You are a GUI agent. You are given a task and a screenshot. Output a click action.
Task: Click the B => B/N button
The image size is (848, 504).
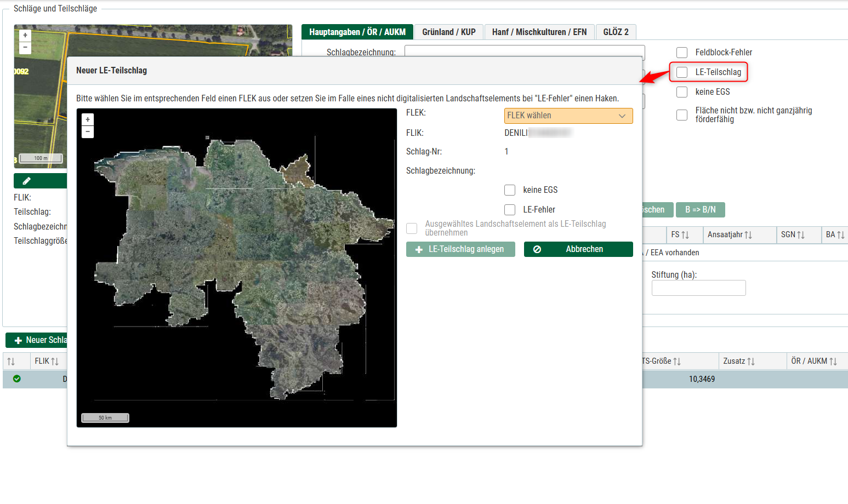[700, 210]
